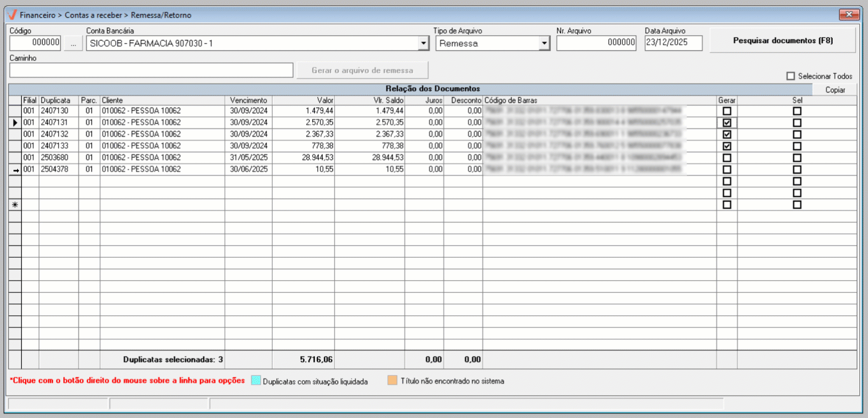Click Pesquisar documentos (F8) button
This screenshot has width=868, height=418.
click(782, 40)
